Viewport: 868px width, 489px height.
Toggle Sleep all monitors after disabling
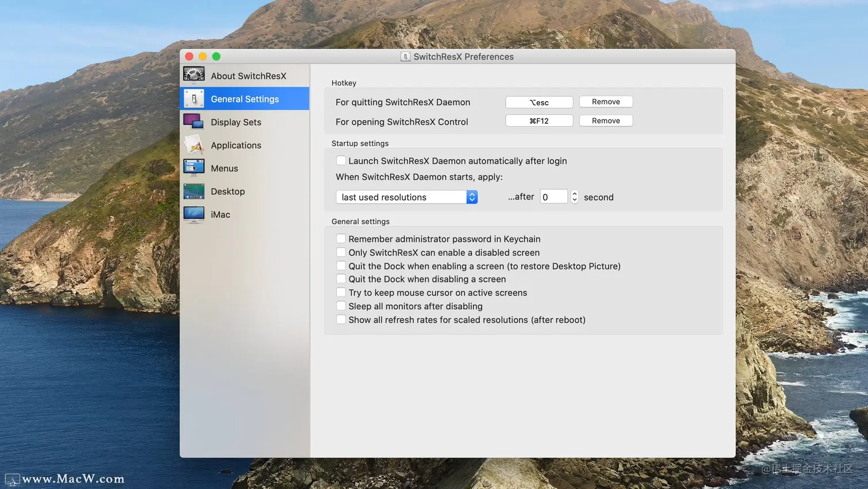[x=341, y=306]
